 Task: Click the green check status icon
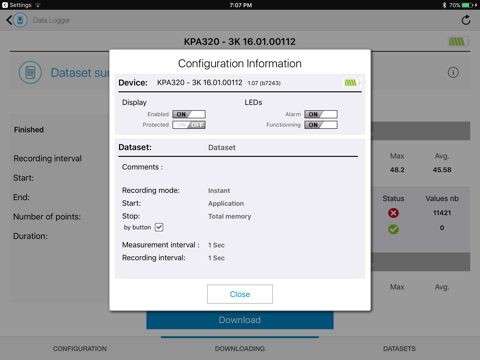tap(393, 229)
